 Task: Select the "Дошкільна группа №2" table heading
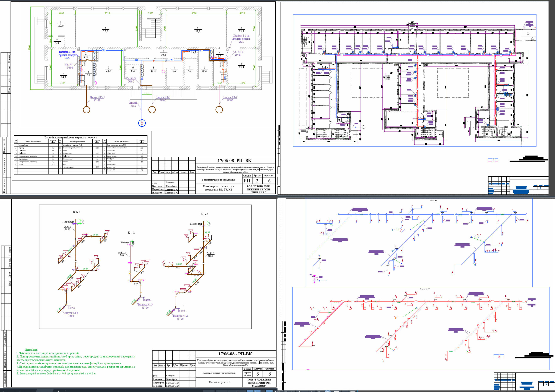pyautogui.click(x=116, y=145)
